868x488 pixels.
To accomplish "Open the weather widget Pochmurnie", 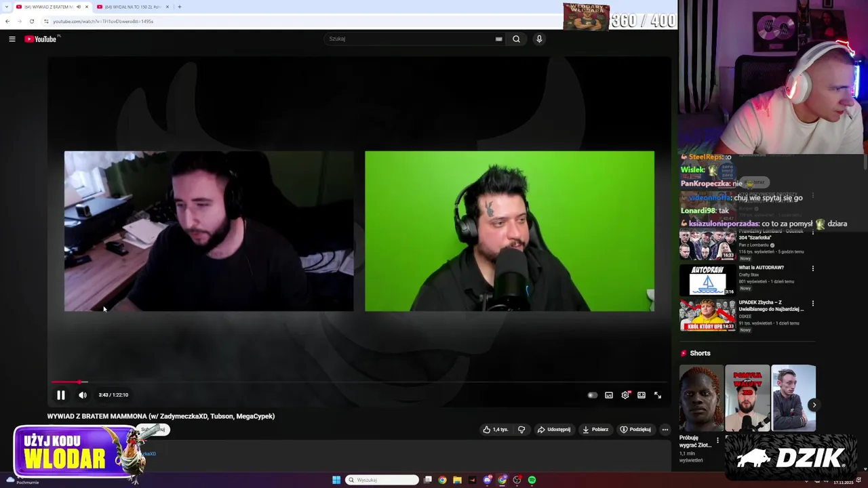I will coord(22,481).
